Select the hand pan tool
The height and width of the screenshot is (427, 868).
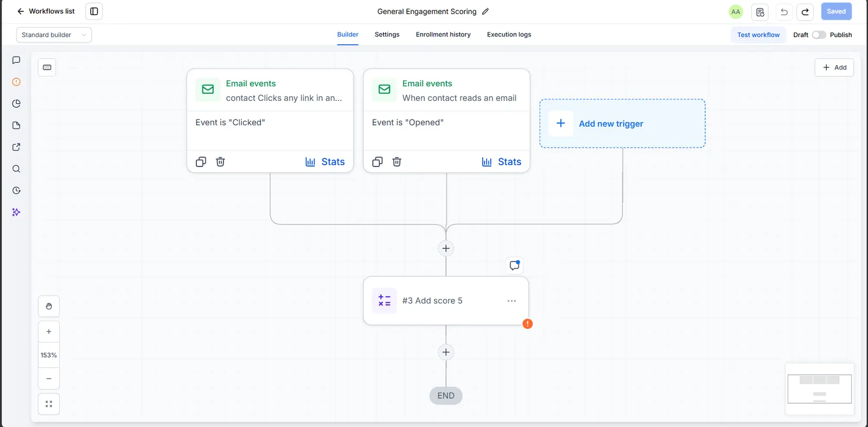point(49,307)
